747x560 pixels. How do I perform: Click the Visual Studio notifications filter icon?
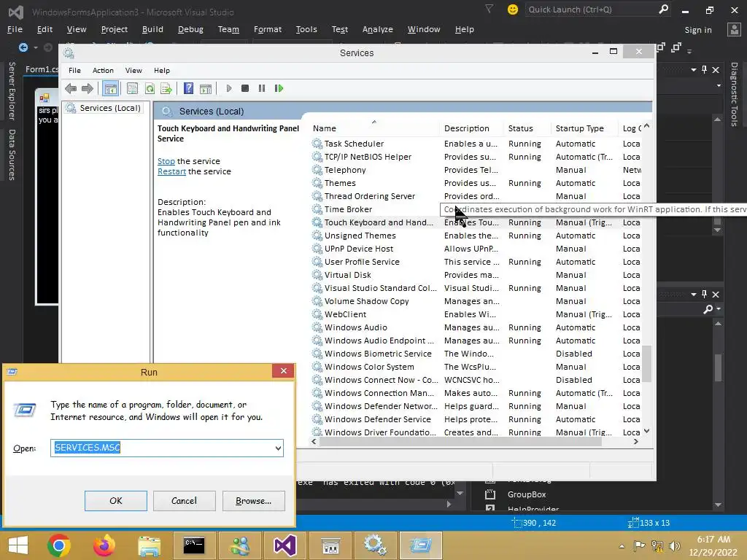pos(489,9)
